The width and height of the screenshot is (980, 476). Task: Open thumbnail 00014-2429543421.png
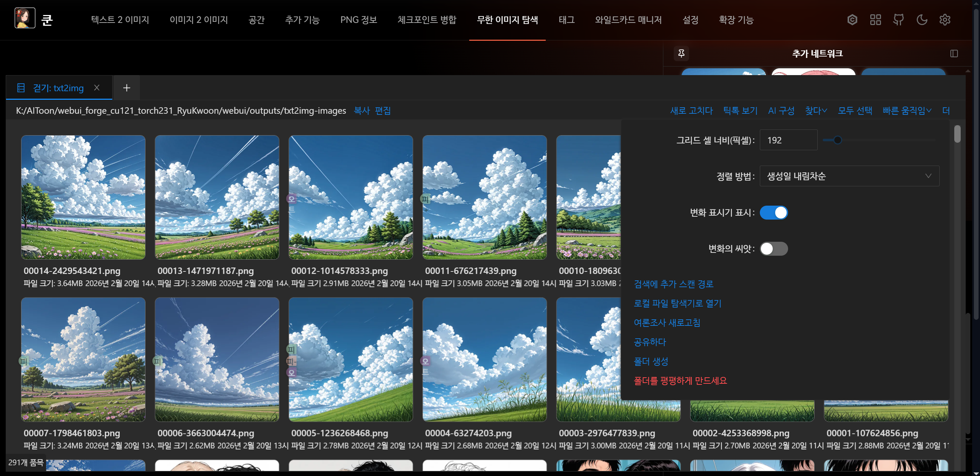click(x=83, y=197)
